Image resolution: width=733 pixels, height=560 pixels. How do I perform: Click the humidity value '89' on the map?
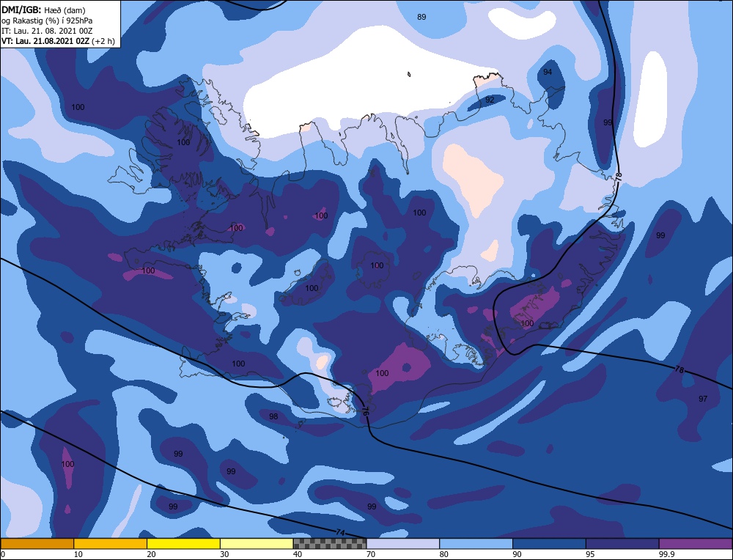421,17
